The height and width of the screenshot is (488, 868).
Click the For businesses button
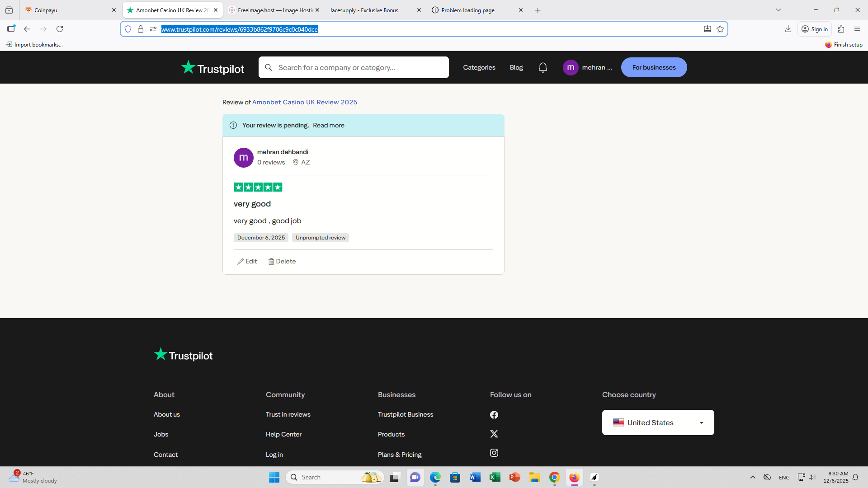(654, 68)
